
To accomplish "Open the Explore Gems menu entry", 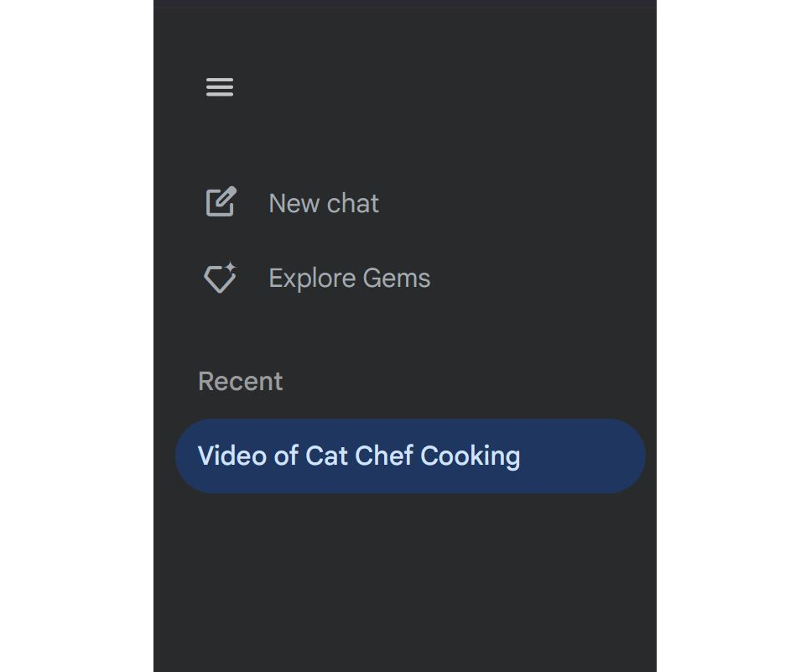I will tap(349, 278).
